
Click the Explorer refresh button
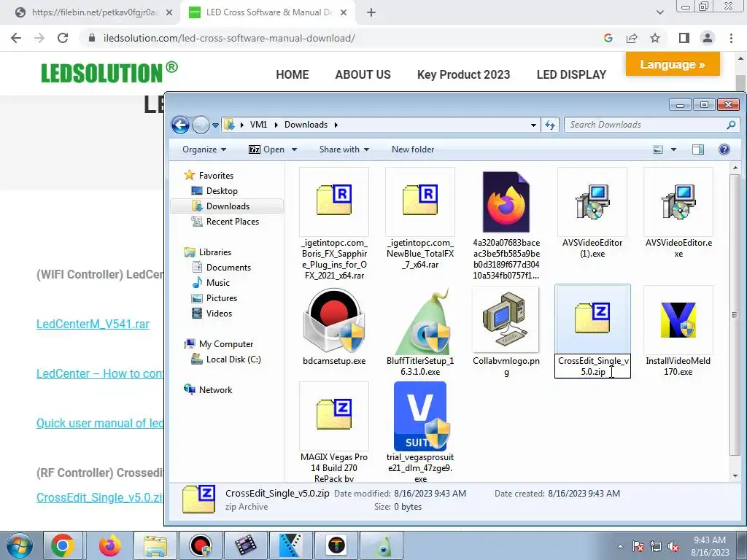[550, 125]
